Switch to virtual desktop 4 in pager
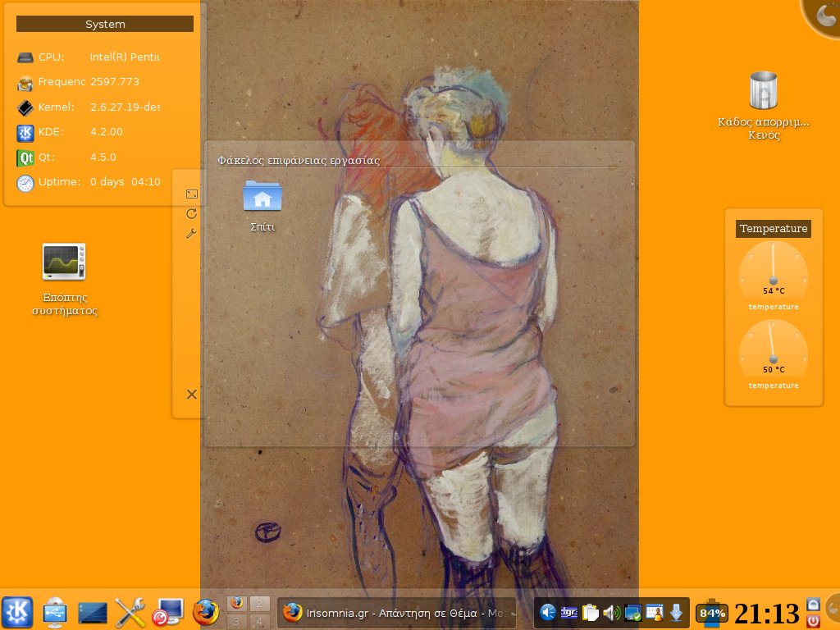 click(260, 621)
